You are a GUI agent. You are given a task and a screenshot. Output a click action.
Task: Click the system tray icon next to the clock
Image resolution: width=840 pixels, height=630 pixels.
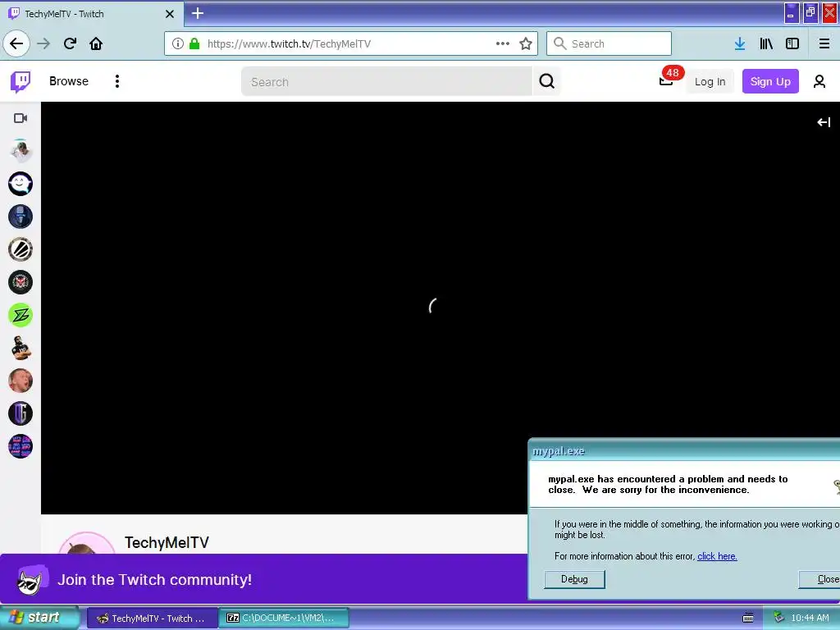(x=778, y=618)
